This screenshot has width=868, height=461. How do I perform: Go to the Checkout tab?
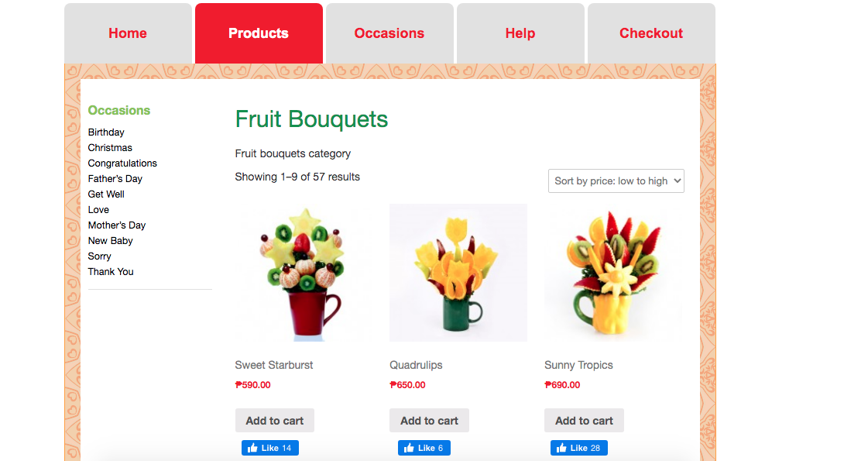point(651,33)
